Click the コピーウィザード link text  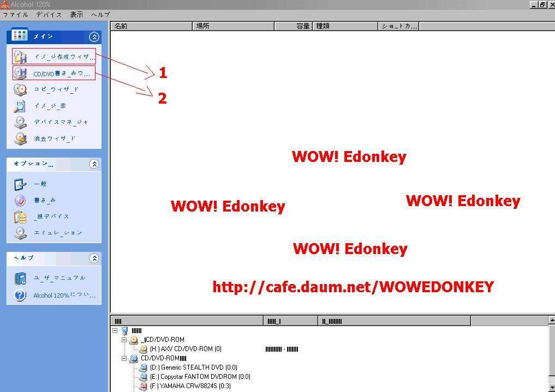[56, 89]
